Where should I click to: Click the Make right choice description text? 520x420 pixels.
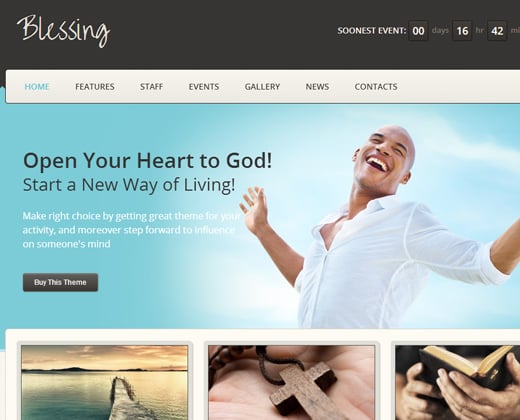pyautogui.click(x=132, y=230)
